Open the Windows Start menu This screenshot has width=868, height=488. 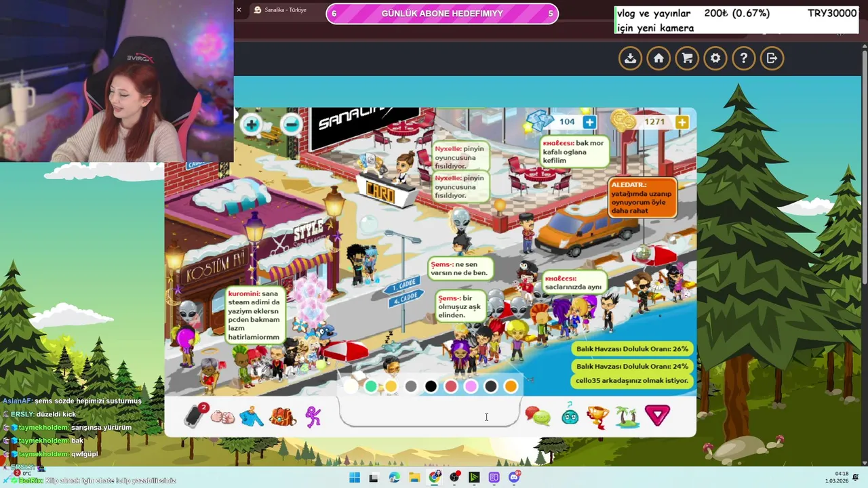click(x=354, y=478)
